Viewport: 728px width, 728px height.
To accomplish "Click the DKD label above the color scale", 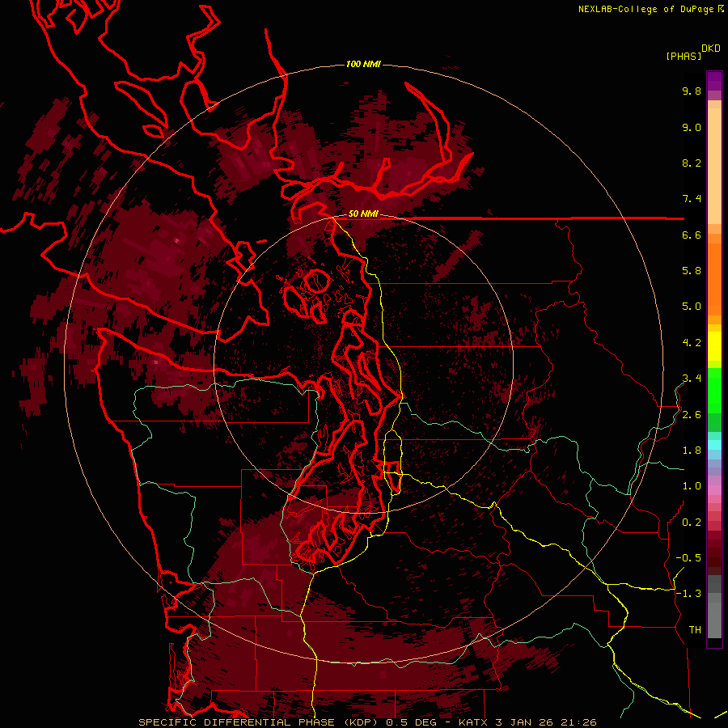I will (x=711, y=49).
